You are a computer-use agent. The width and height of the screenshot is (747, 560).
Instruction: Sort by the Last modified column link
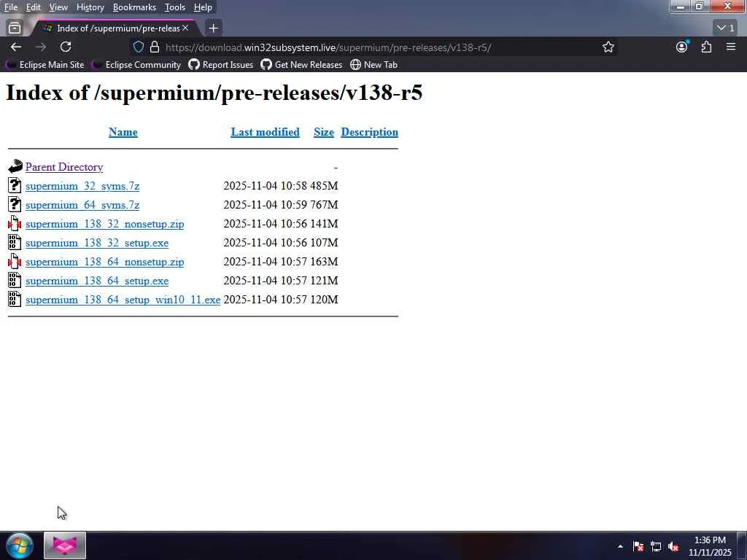pyautogui.click(x=265, y=132)
